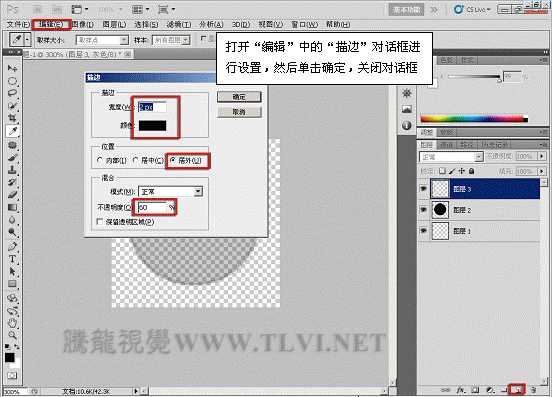Click OK button in Stroke dialog
The width and height of the screenshot is (552, 397).
(x=239, y=97)
